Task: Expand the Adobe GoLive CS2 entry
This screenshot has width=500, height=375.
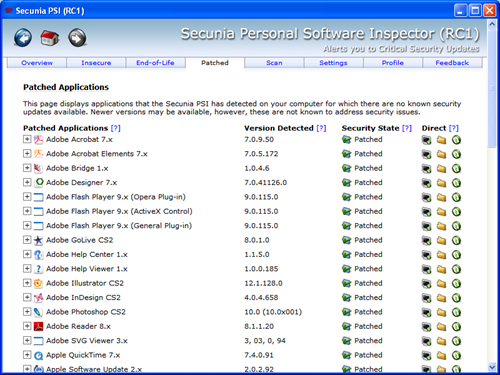Action: pos(27,239)
